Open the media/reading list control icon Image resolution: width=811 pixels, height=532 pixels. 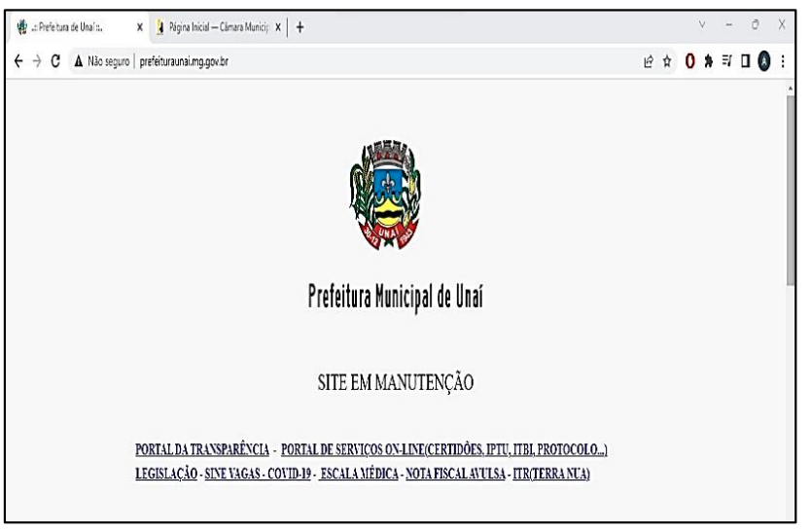726,61
